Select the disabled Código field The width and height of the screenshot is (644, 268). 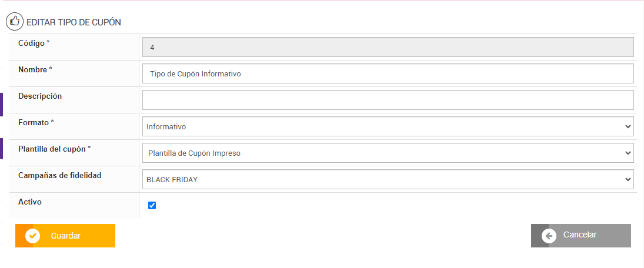[388, 47]
